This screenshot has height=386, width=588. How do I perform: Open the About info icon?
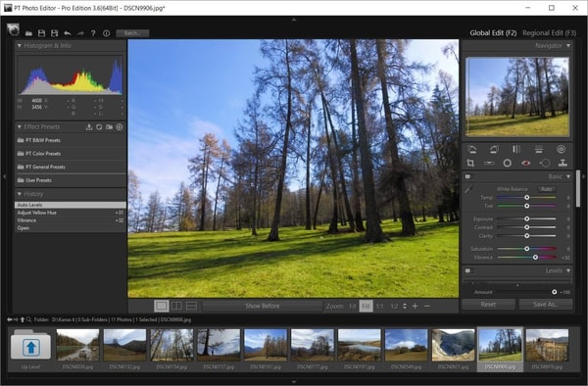[x=106, y=33]
